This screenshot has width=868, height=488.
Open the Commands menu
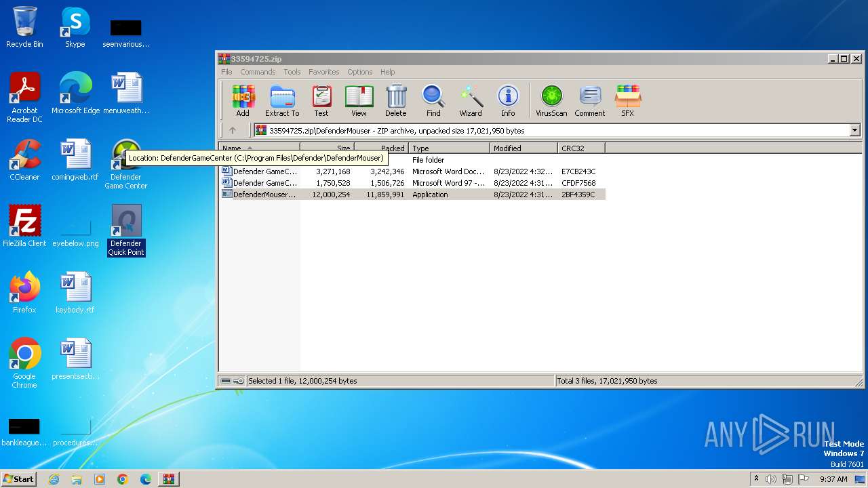click(x=258, y=72)
